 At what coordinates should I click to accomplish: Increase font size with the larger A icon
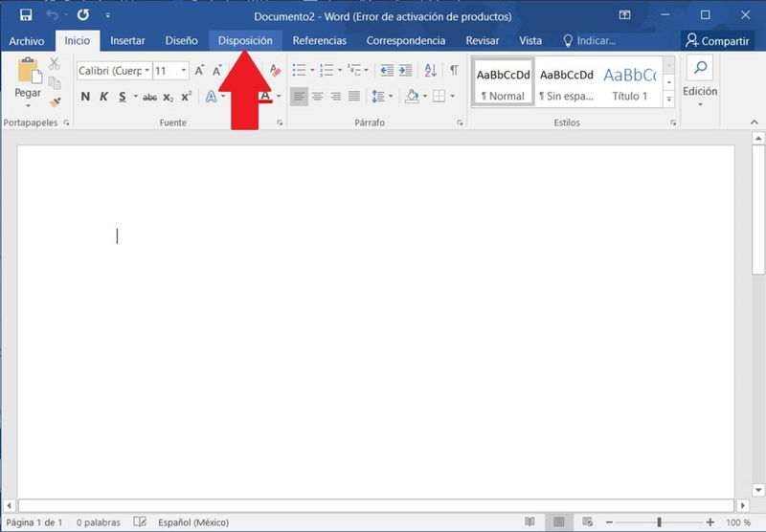[199, 71]
